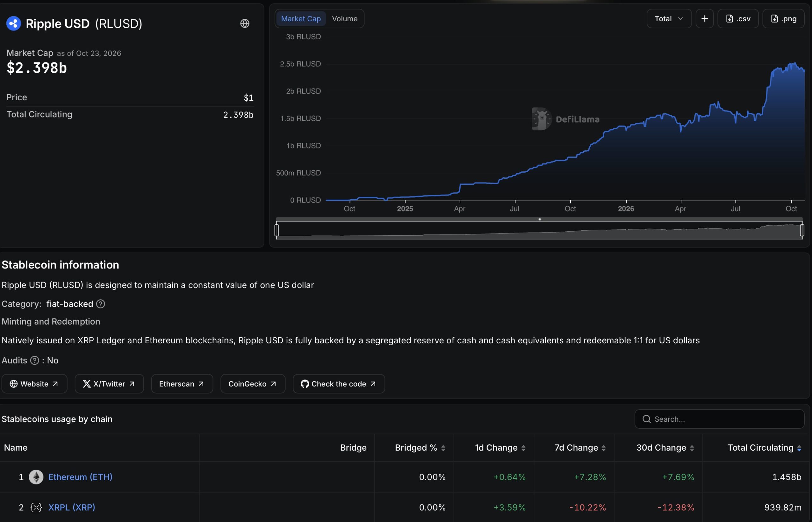Screen dimensions: 812x522
Task: Open XRPL (XRP) chain link
Action: click(x=72, y=507)
